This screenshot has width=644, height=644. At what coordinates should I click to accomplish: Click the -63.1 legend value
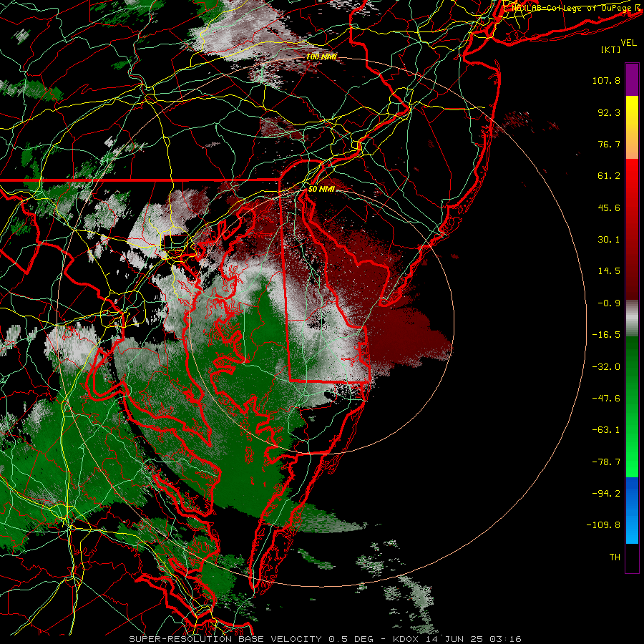[606, 430]
